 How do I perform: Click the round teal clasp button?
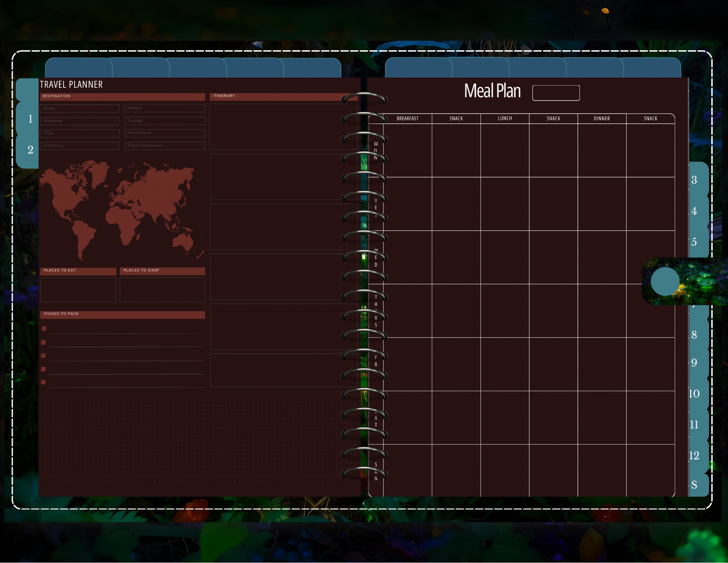coord(665,281)
